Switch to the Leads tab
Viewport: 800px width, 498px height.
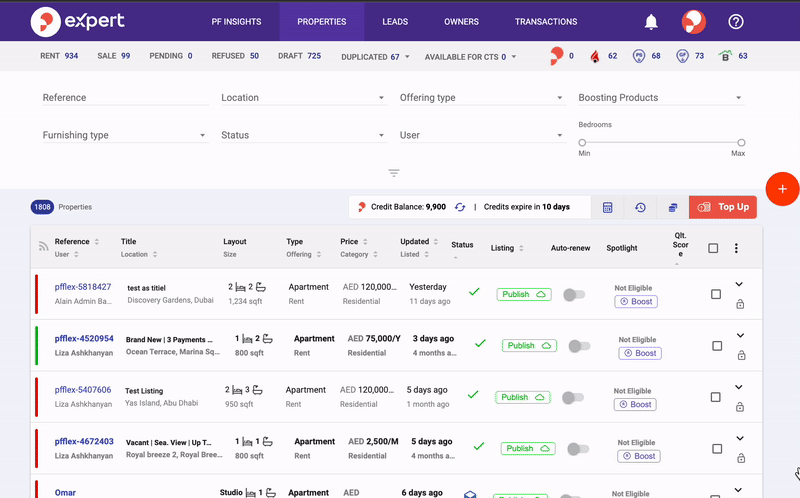coord(394,21)
